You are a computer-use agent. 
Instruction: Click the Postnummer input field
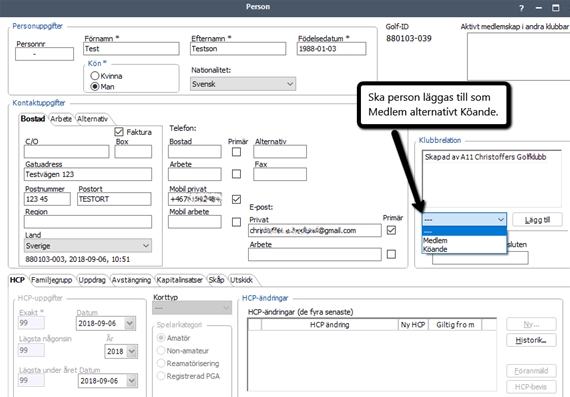coord(47,199)
